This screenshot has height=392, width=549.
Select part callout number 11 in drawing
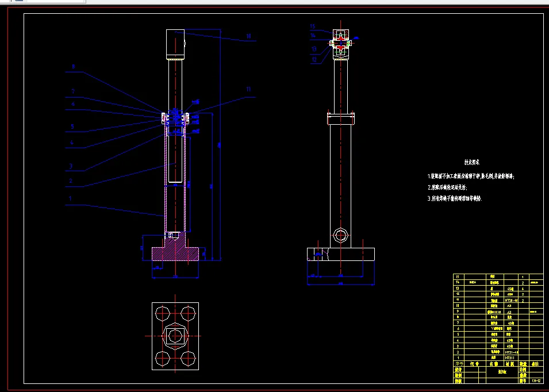coord(248,89)
